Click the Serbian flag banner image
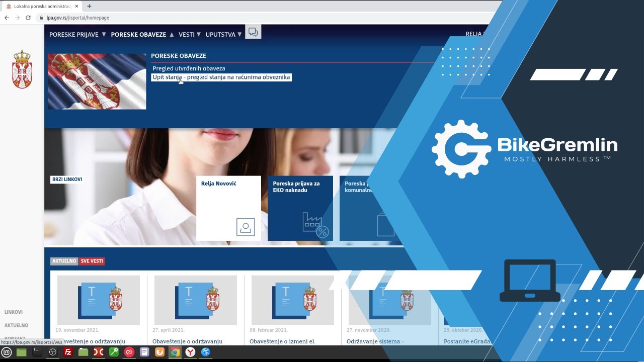644x362 pixels. [97, 81]
